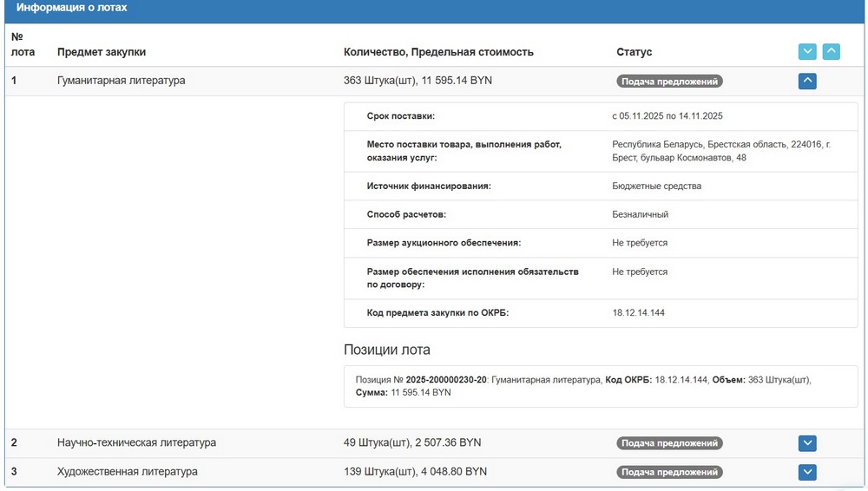The width and height of the screenshot is (868, 491).
Task: Select the 'Гуманитарная литература' lot name
Action: (x=121, y=81)
